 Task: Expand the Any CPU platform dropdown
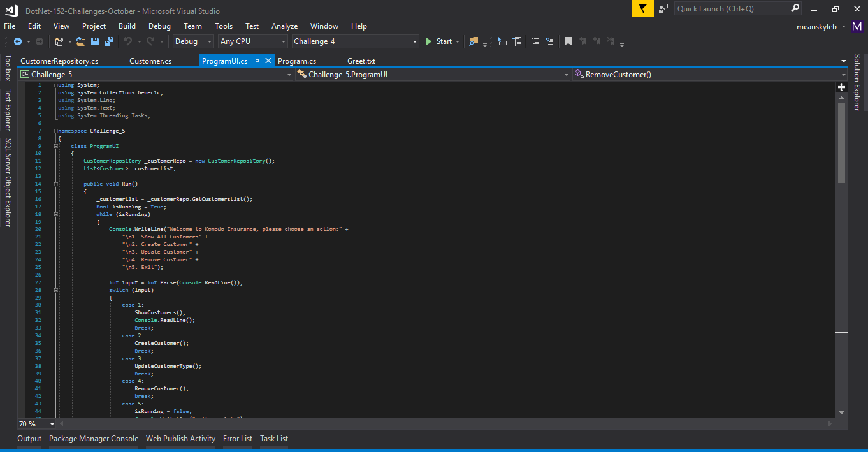coord(253,41)
